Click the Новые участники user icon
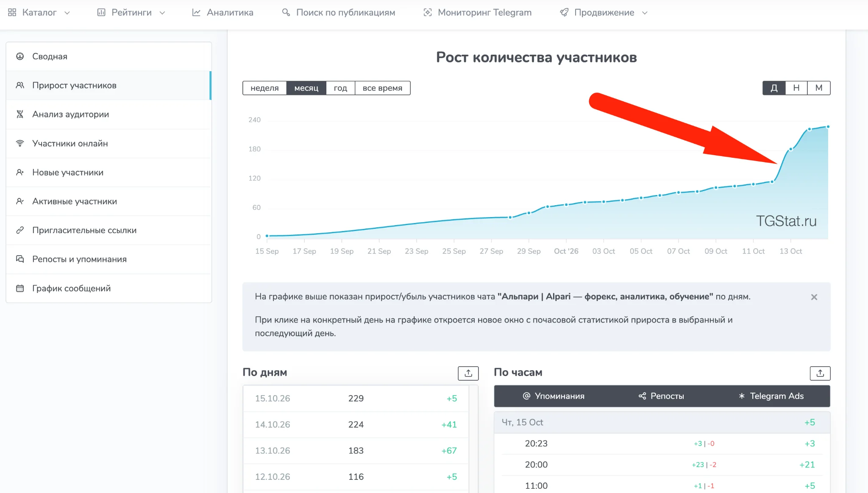Screen dimensions: 868x493 20,173
